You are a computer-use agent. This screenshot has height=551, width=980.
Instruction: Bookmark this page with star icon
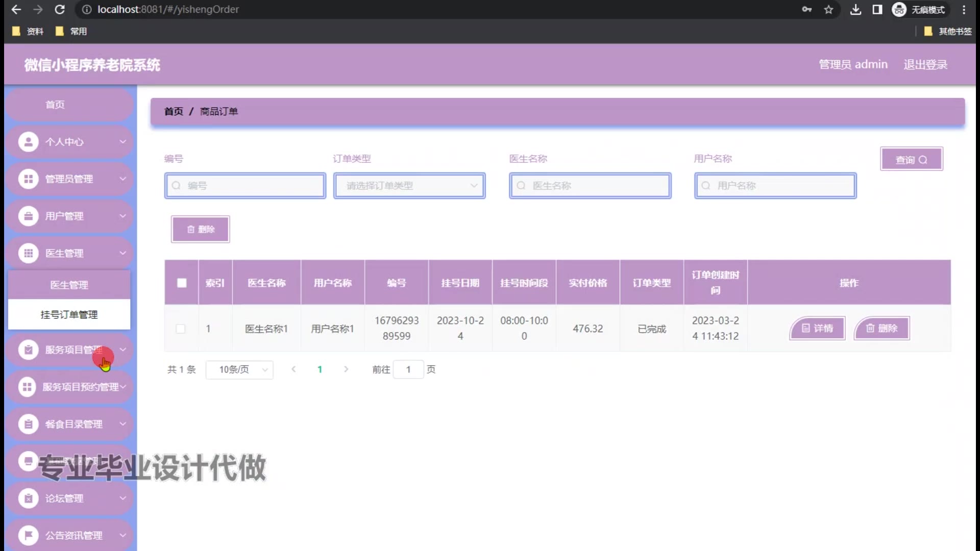click(828, 10)
